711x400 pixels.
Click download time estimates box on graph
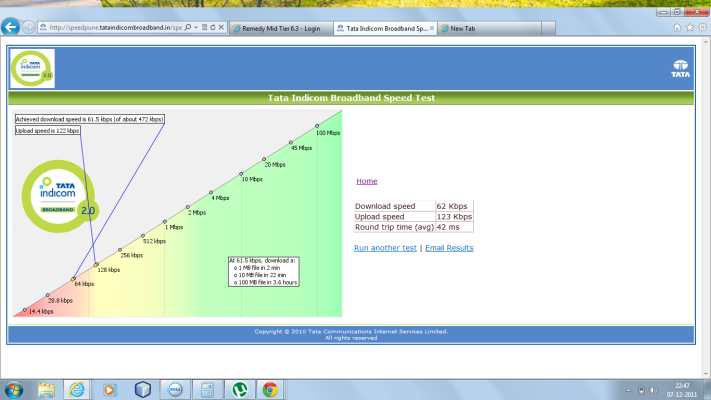pyautogui.click(x=263, y=272)
